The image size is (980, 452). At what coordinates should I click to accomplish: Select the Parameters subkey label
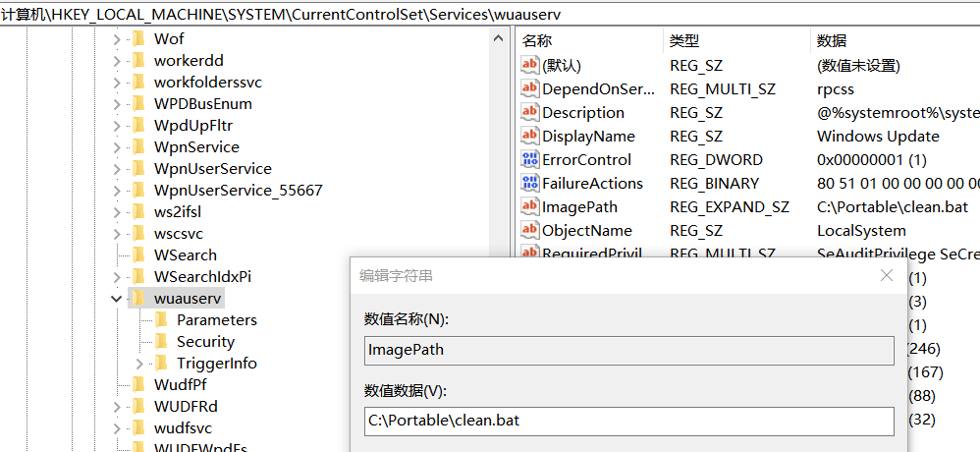coord(217,320)
